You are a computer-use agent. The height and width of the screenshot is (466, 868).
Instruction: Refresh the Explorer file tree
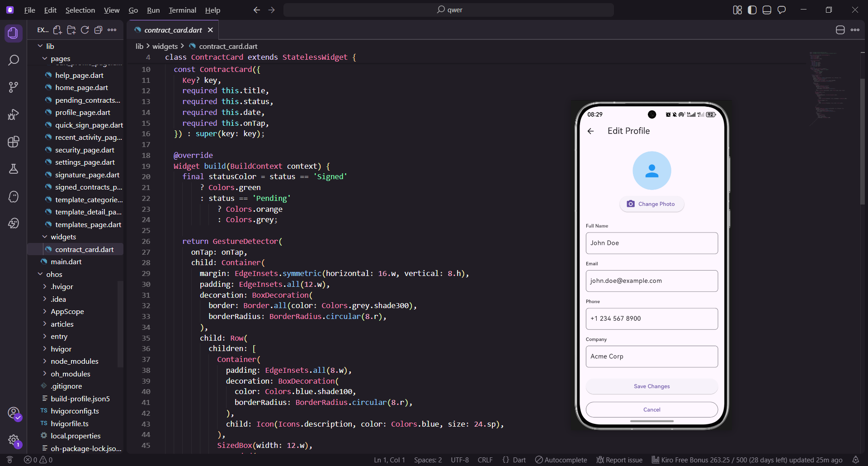(85, 30)
